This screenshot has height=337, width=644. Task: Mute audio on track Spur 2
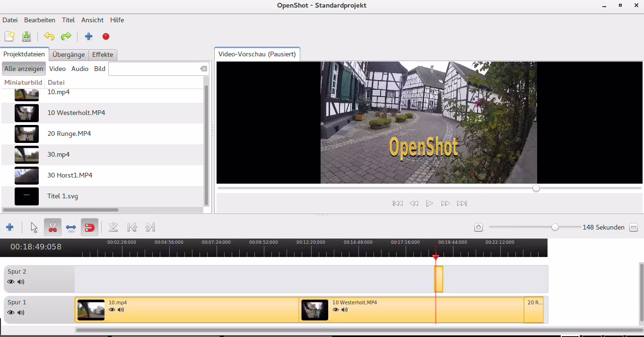tap(21, 282)
